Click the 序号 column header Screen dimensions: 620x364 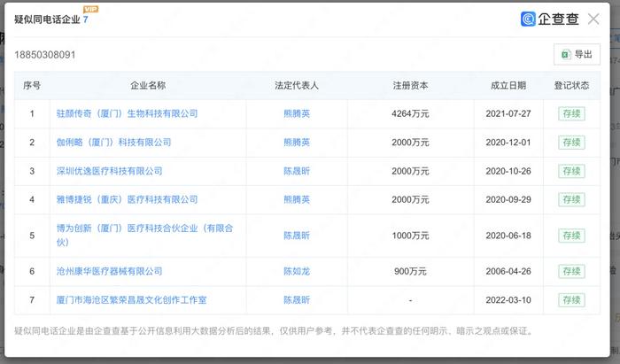pyautogui.click(x=32, y=85)
